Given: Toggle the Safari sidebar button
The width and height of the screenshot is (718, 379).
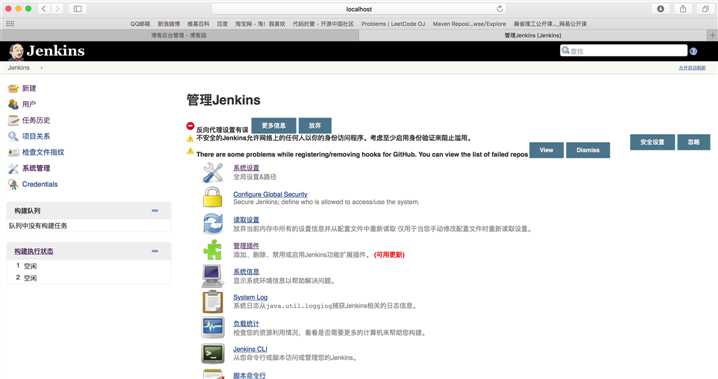Looking at the screenshot, I should [x=78, y=9].
